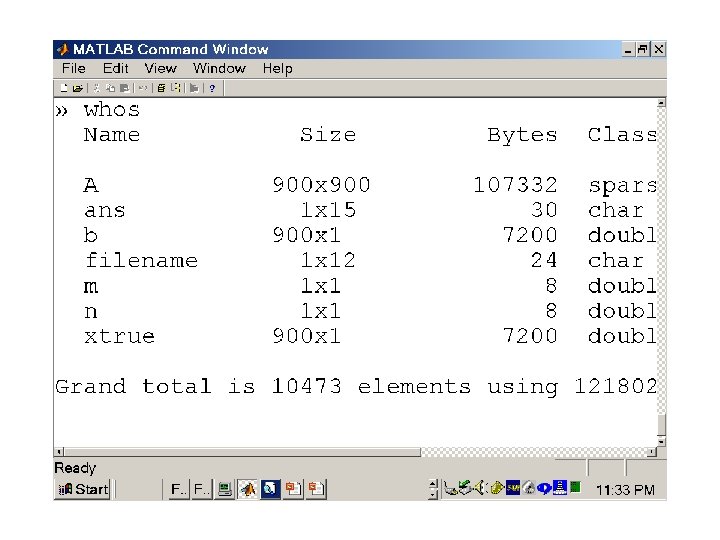Click the Size column header
This screenshot has width=720, height=540.
tap(328, 135)
